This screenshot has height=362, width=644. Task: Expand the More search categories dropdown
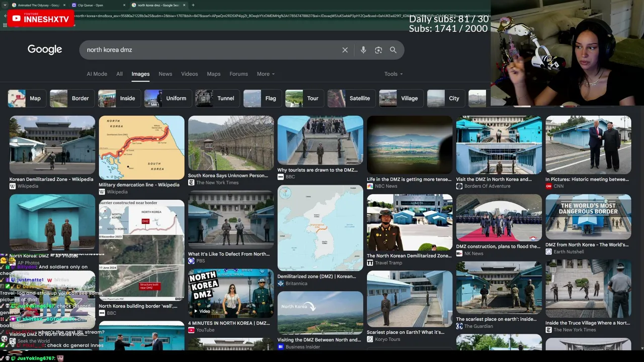click(266, 74)
